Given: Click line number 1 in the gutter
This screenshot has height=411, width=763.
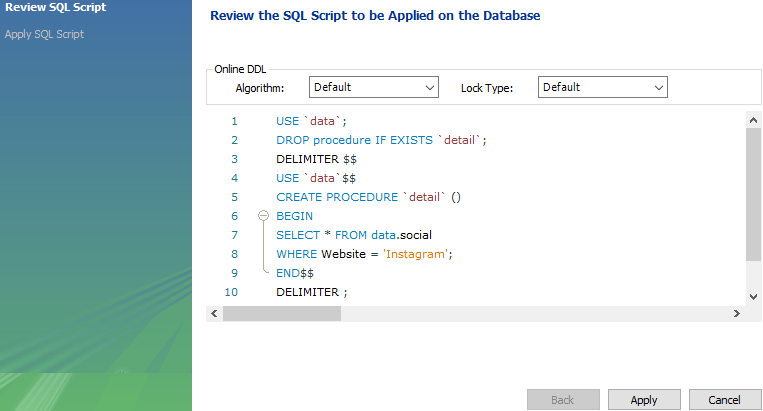Looking at the screenshot, I should [x=235, y=121].
